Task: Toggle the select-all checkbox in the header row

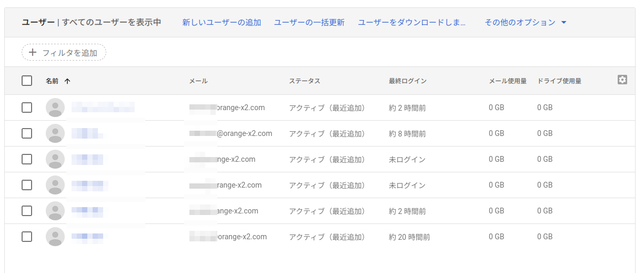Action: (27, 81)
